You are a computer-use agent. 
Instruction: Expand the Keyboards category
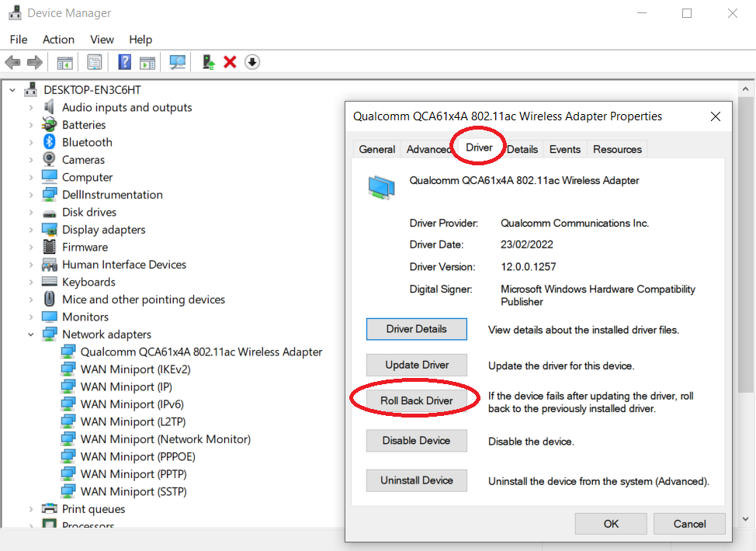31,282
